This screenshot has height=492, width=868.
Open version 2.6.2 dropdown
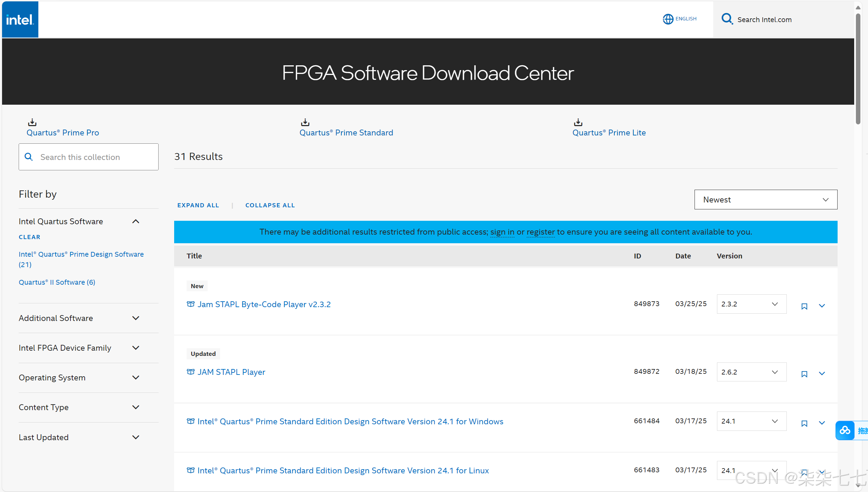tap(751, 372)
